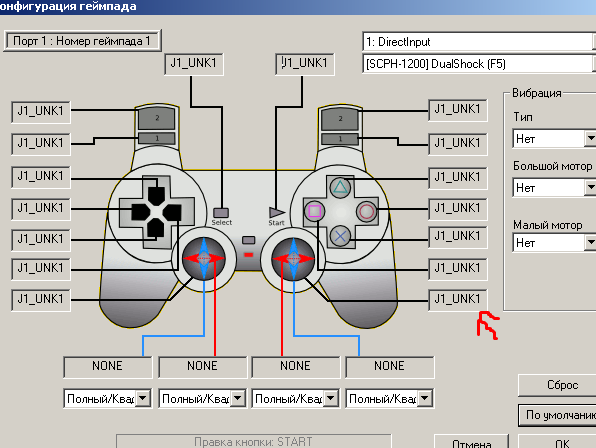Click the Square button on the gamepad

point(315,211)
